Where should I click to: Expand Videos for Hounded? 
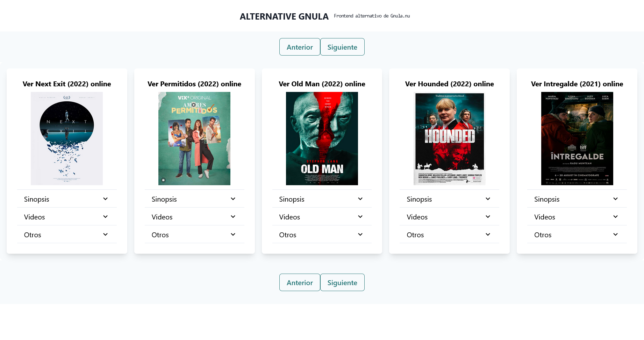pyautogui.click(x=450, y=217)
